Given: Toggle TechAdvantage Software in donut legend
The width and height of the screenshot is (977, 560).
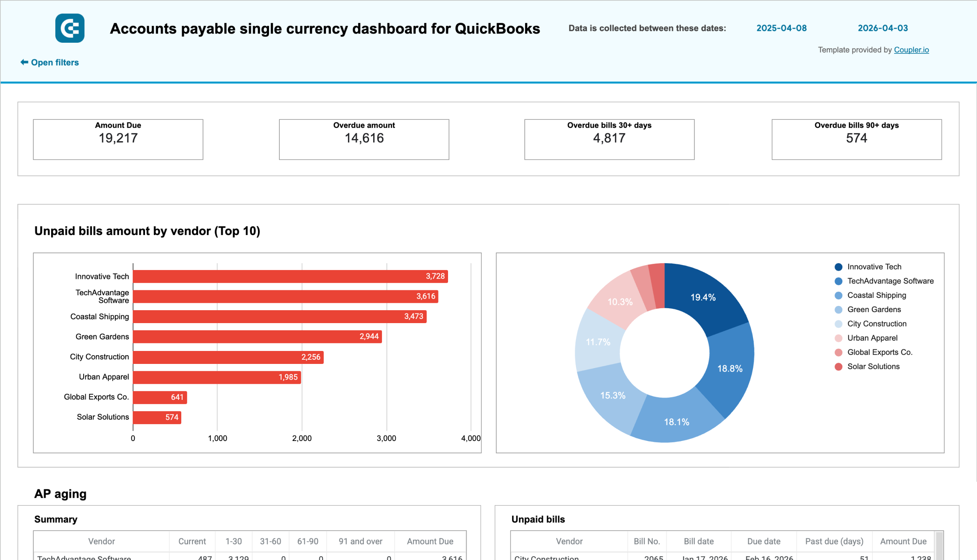Looking at the screenshot, I should 838,281.
